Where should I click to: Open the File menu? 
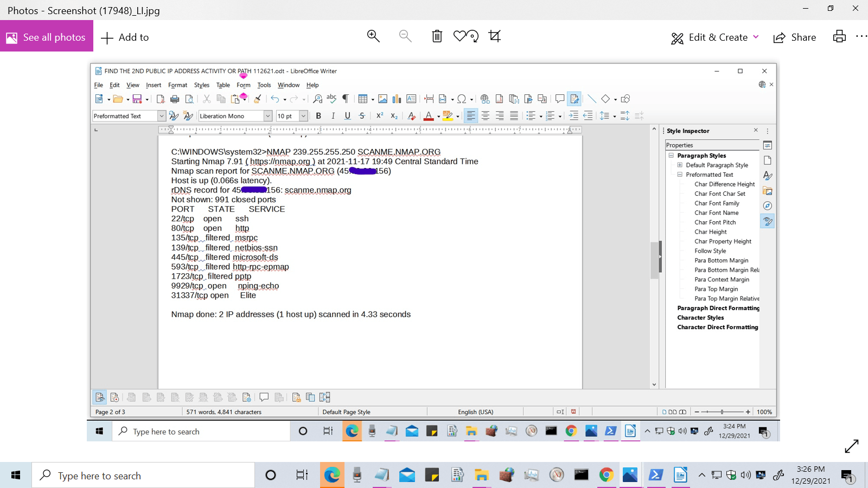pos(98,85)
